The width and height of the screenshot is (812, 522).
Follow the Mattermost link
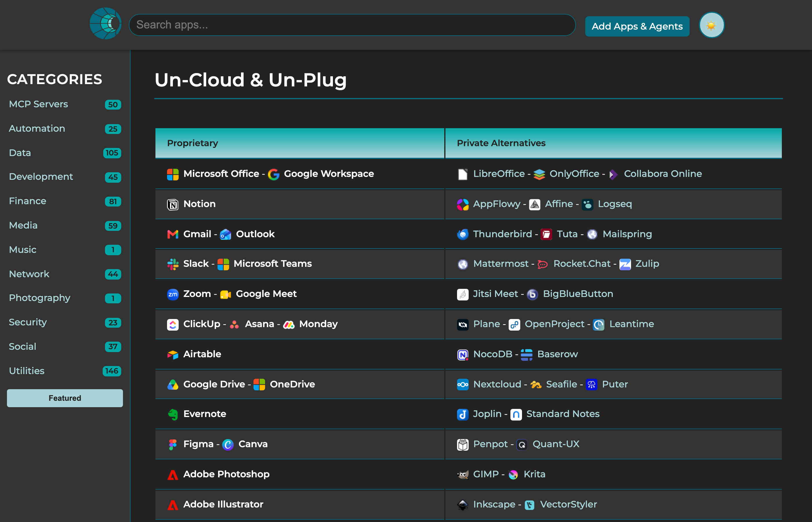pos(501,263)
